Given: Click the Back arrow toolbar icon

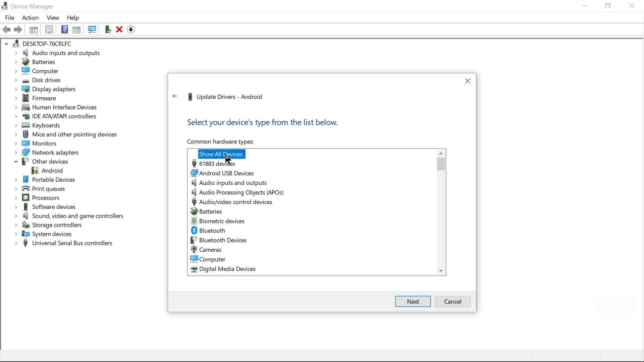Looking at the screenshot, I should [x=6, y=29].
